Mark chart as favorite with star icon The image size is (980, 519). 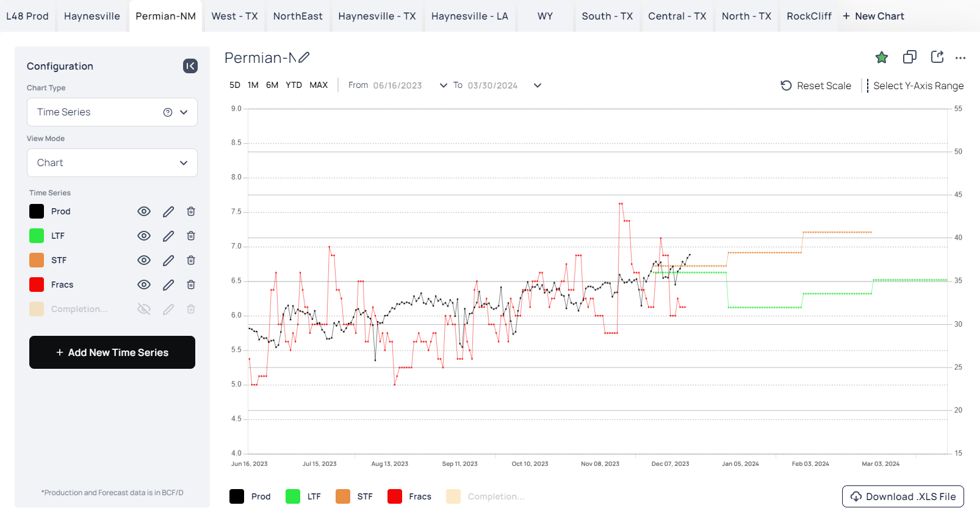click(881, 57)
